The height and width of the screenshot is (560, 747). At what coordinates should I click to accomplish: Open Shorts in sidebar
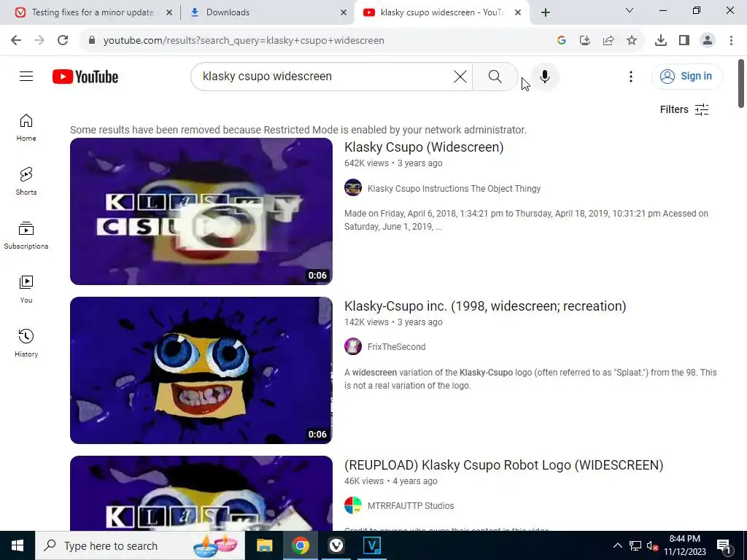[x=26, y=181]
